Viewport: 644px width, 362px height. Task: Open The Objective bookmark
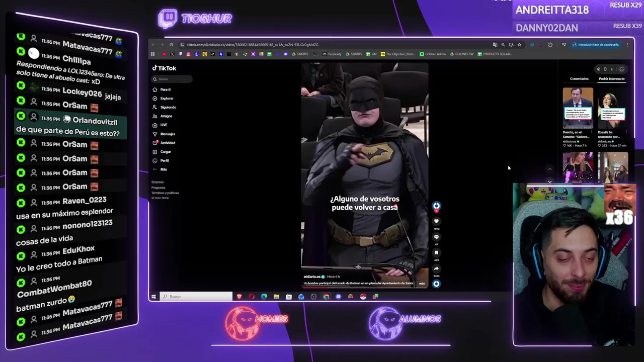[398, 54]
